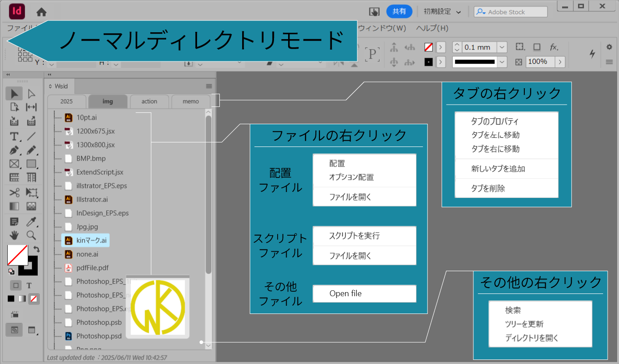Viewport: 619px width, 364px height.
Task: Select the Pen tool
Action: 14,150
